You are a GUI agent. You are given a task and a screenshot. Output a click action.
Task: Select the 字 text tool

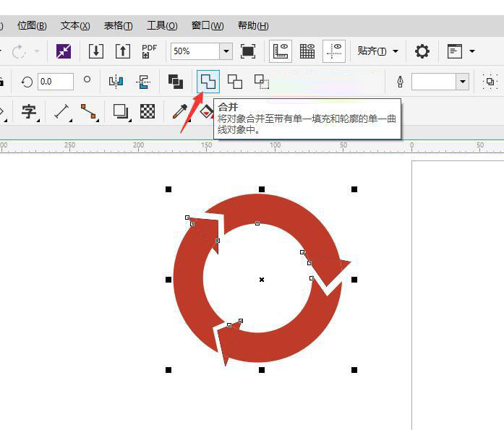(29, 112)
